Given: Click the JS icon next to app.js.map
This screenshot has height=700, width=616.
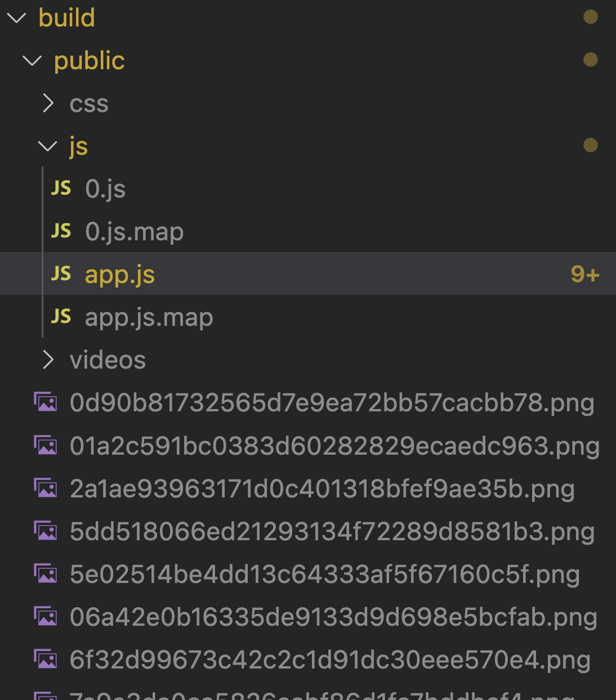Looking at the screenshot, I should click(61, 316).
